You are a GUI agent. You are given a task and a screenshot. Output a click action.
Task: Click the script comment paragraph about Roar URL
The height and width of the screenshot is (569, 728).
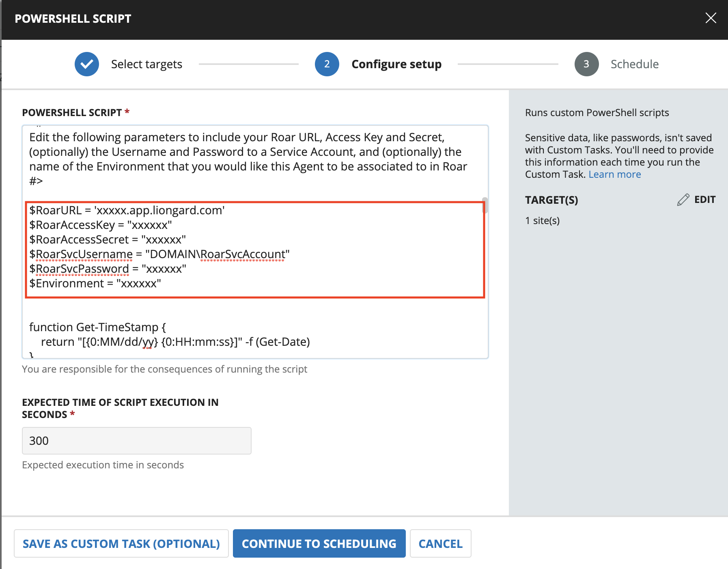click(248, 152)
